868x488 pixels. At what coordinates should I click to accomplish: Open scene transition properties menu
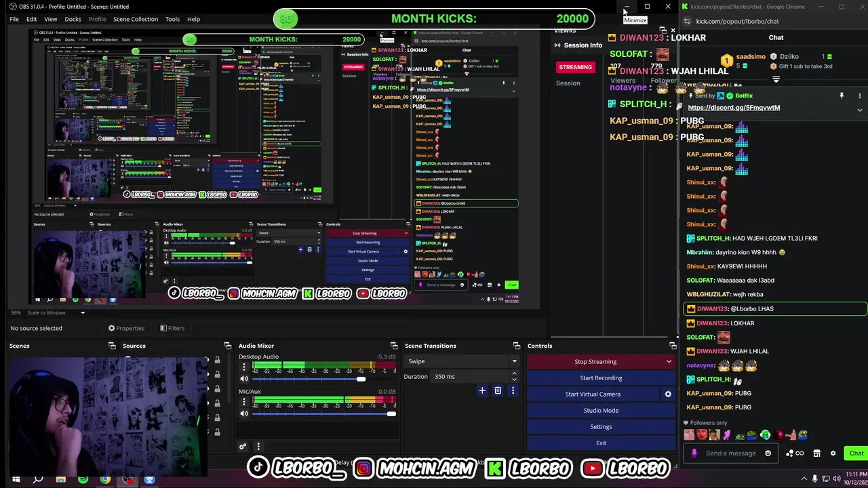[x=513, y=390]
